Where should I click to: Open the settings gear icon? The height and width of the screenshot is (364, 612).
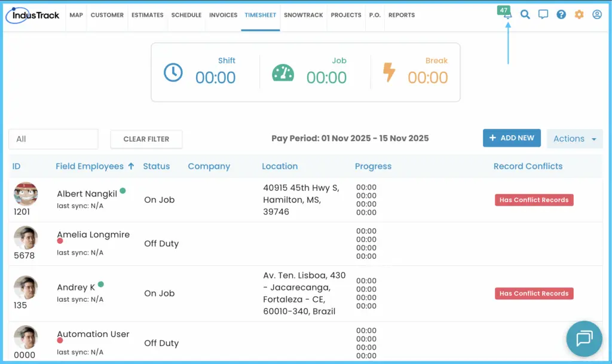tap(579, 15)
